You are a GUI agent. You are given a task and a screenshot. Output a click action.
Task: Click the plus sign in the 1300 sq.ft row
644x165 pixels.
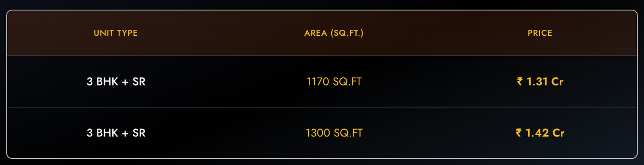point(125,133)
